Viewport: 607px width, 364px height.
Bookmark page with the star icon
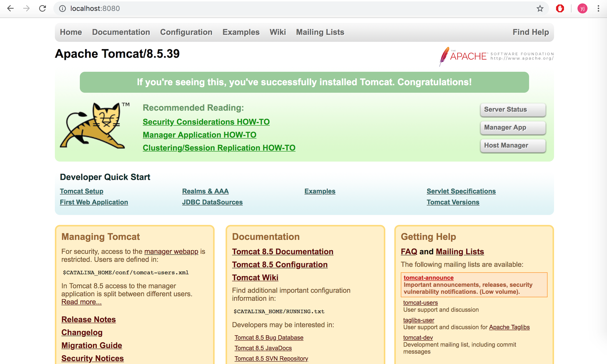pos(540,9)
